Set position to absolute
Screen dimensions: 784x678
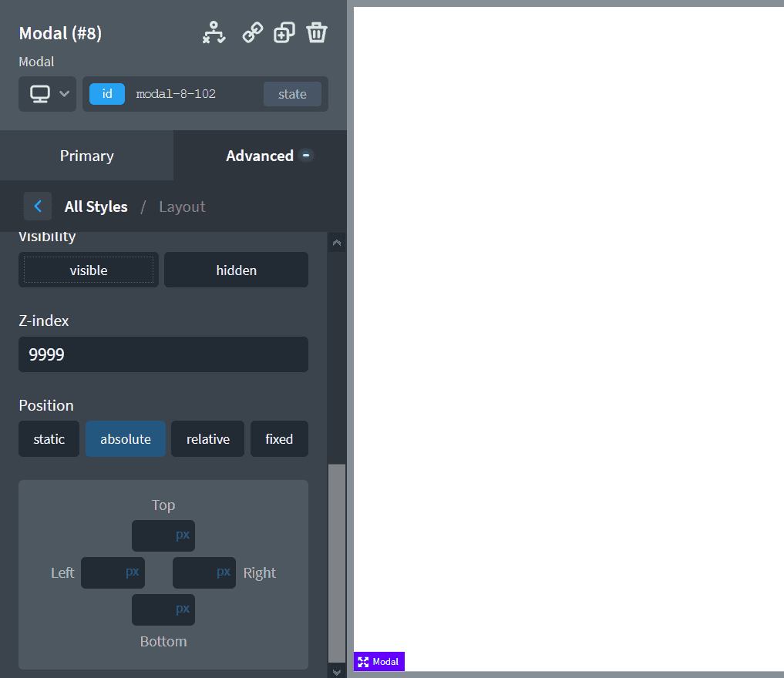(126, 438)
